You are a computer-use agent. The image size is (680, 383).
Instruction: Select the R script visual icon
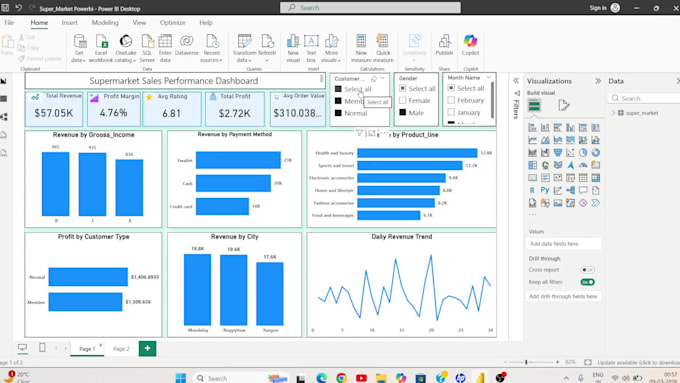(x=532, y=190)
